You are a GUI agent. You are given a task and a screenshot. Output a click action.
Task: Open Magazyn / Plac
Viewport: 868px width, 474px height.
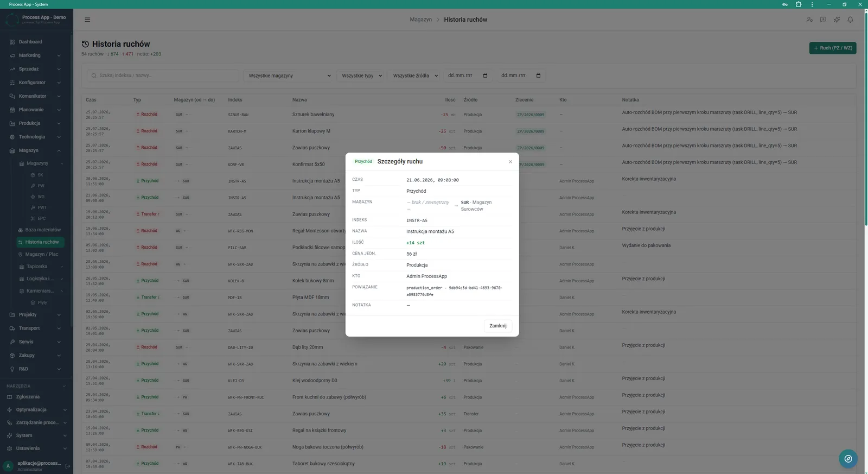click(x=41, y=254)
